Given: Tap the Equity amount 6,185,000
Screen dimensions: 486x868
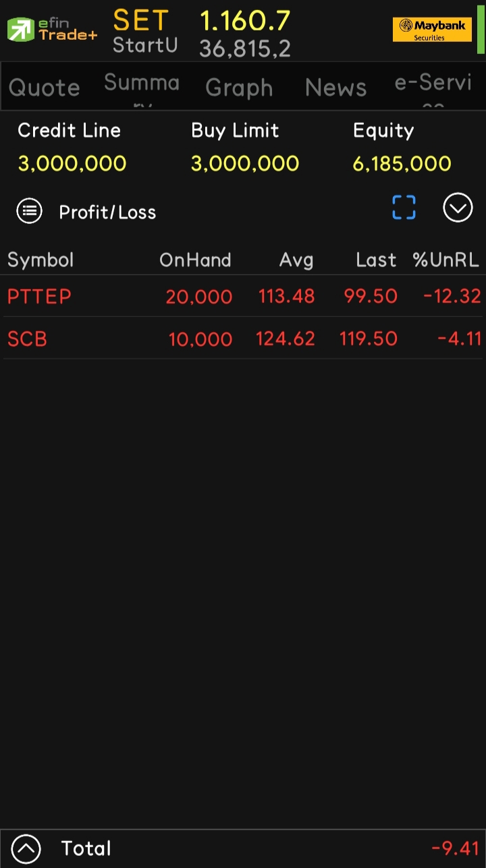Looking at the screenshot, I should pos(402,163).
